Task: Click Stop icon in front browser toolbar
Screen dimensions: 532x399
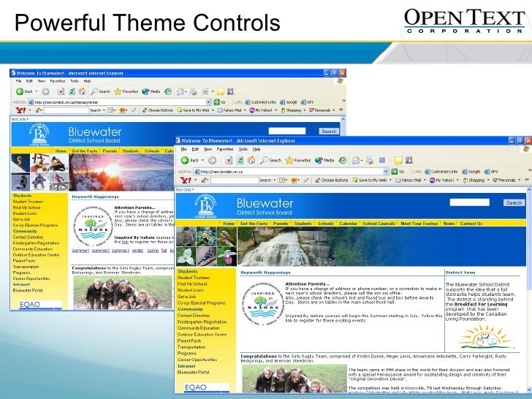Action: 229,160
